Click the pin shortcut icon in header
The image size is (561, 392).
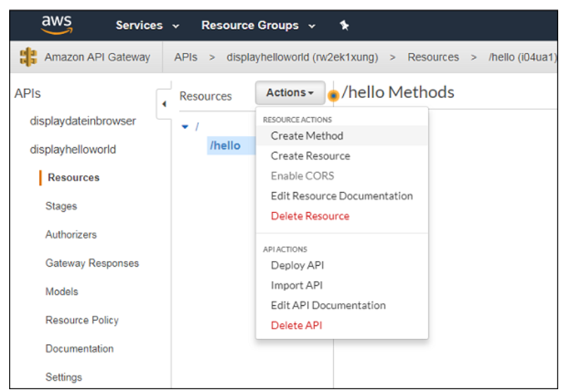[x=344, y=25]
